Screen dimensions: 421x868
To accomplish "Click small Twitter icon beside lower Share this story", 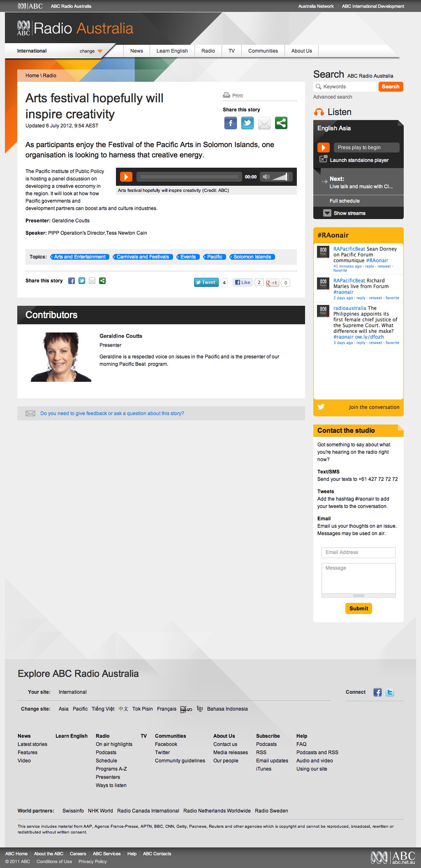I will point(82,281).
